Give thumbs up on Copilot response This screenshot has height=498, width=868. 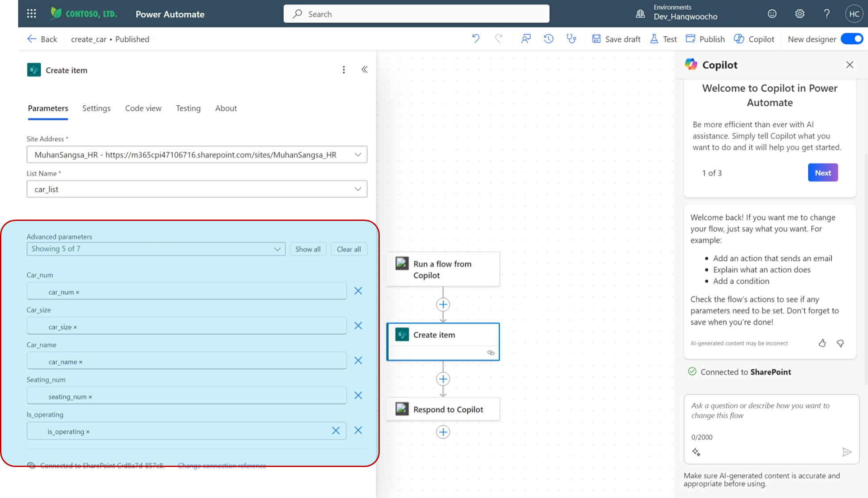(x=822, y=343)
